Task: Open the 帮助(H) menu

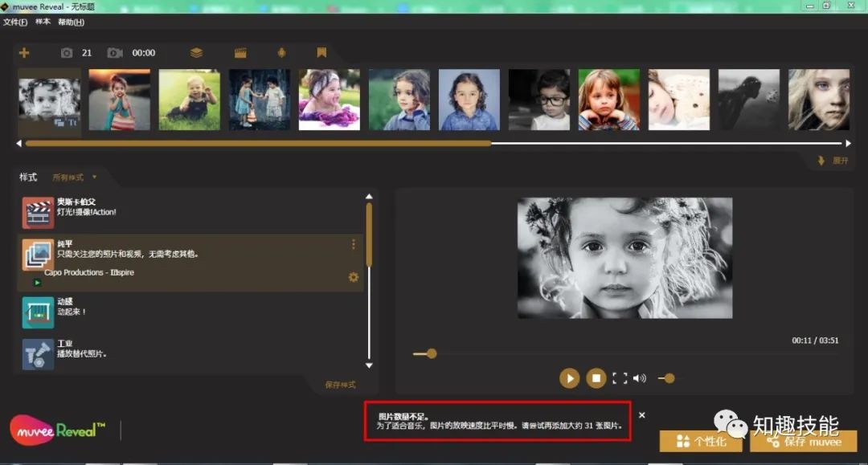Action: point(71,22)
